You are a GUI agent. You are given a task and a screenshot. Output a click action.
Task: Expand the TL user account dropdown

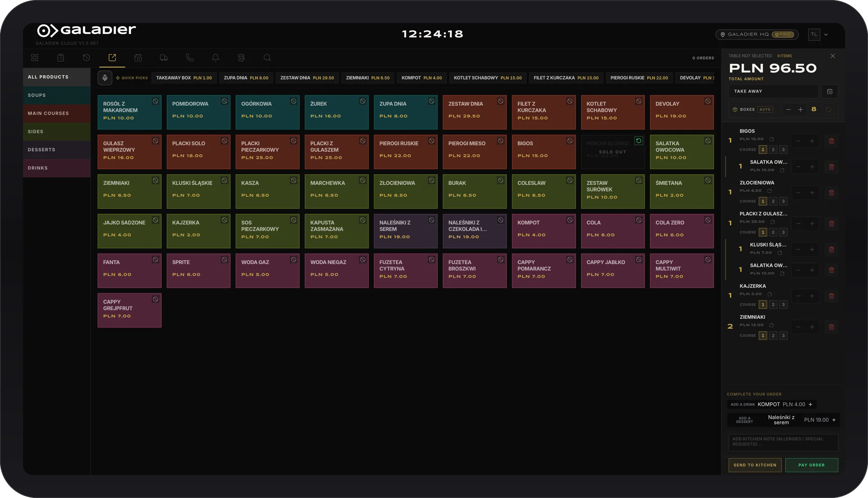[818, 35]
